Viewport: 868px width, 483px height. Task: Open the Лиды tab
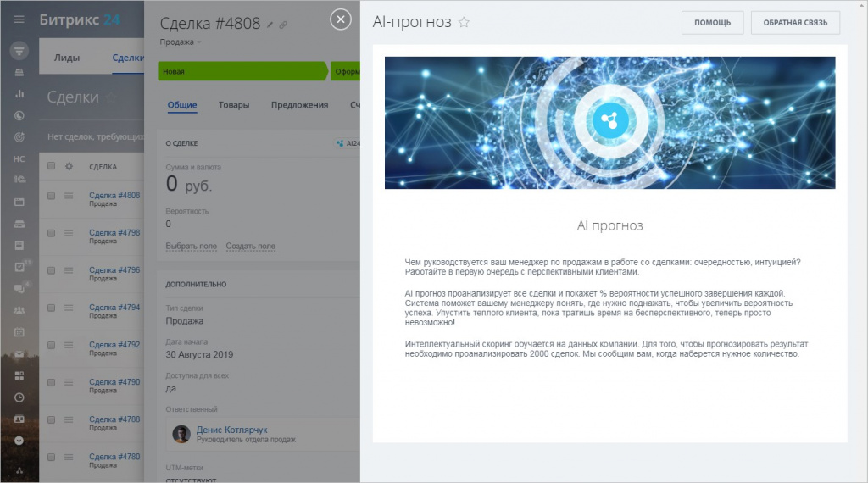point(67,58)
